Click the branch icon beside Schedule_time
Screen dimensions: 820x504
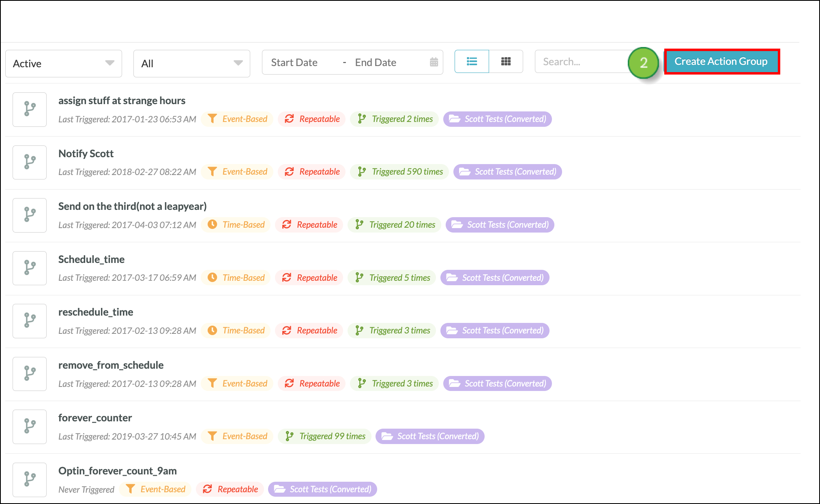tap(30, 268)
